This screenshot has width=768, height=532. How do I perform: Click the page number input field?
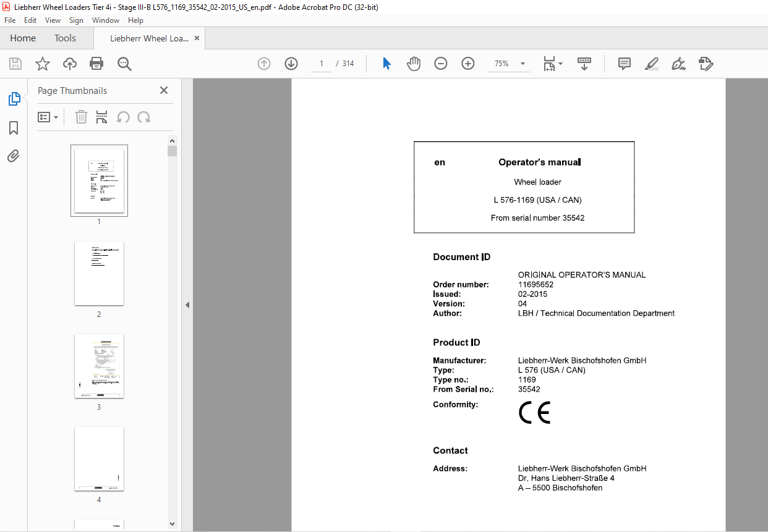click(322, 64)
